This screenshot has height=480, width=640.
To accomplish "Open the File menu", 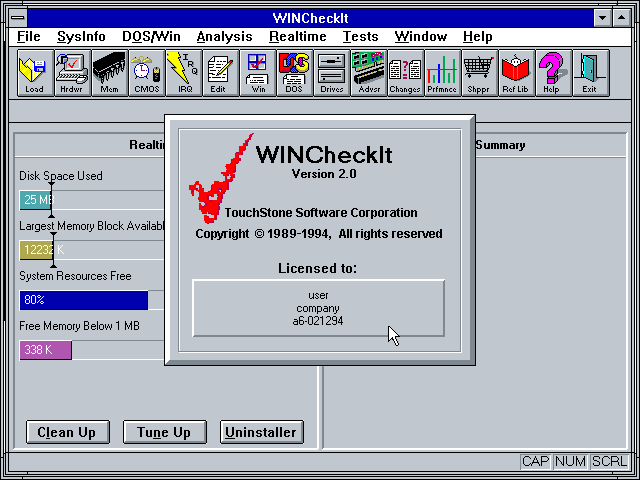I will (29, 37).
